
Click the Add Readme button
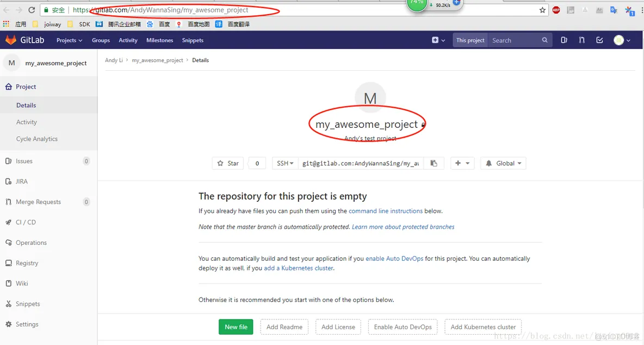(x=284, y=327)
